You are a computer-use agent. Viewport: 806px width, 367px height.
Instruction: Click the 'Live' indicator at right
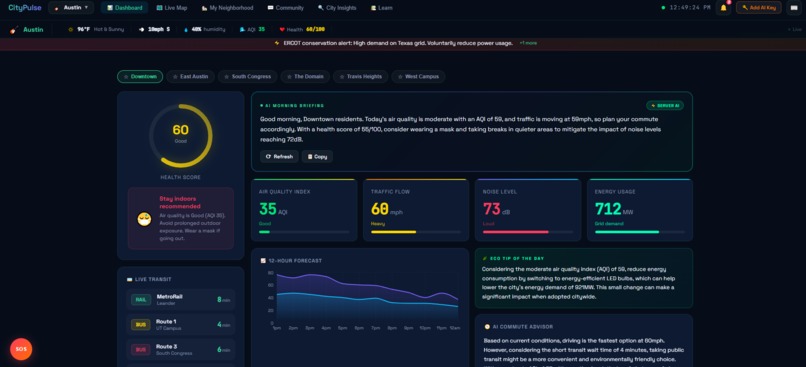click(x=796, y=30)
